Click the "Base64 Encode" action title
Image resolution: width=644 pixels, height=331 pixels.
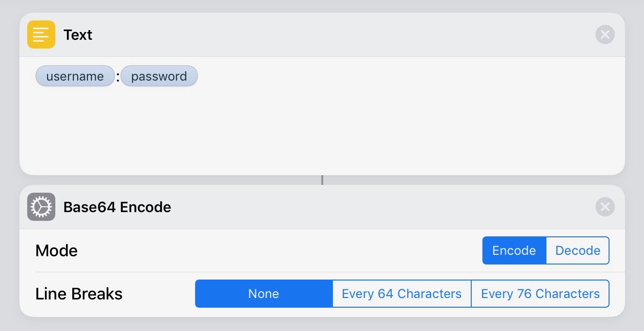coord(117,207)
